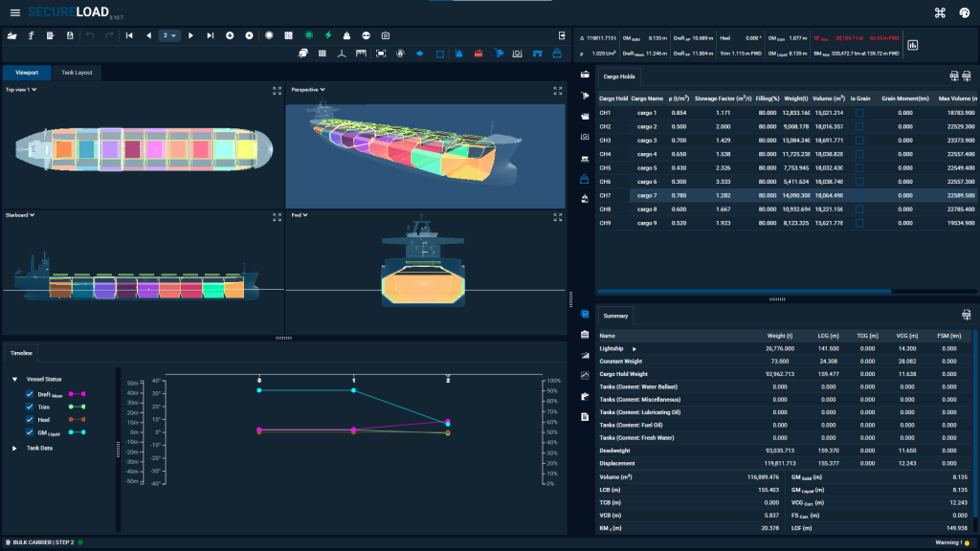Check the Is Grain box for CH1

(859, 113)
